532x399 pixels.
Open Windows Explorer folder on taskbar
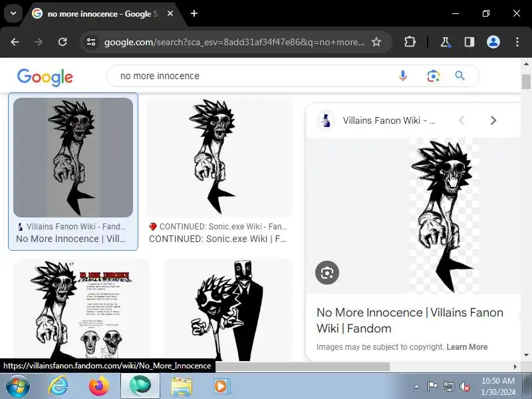tap(181, 386)
